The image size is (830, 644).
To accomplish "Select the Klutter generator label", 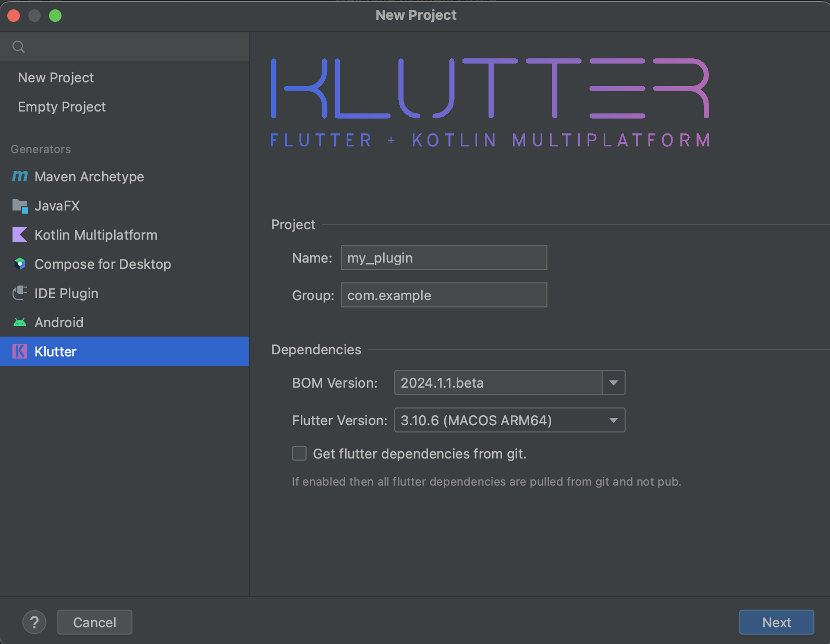I will pyautogui.click(x=55, y=352).
